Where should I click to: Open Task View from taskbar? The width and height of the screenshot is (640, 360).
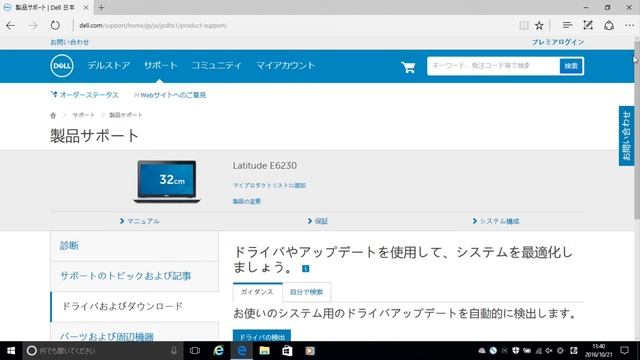click(195, 351)
